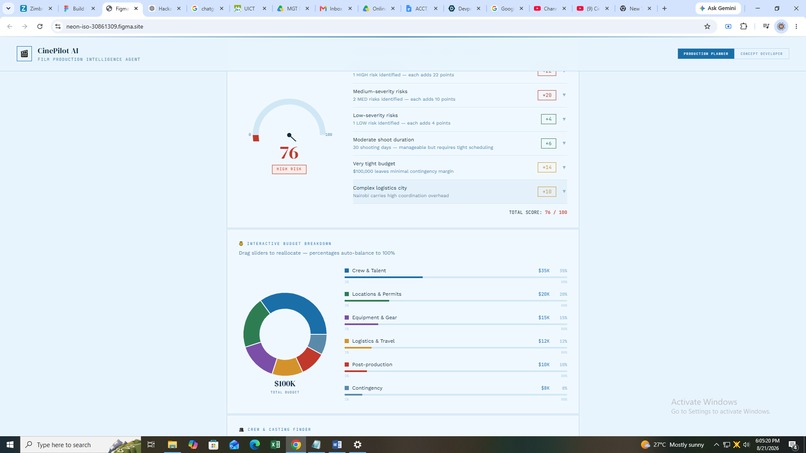
Task: Click the Post-production slider track
Action: [x=456, y=371]
